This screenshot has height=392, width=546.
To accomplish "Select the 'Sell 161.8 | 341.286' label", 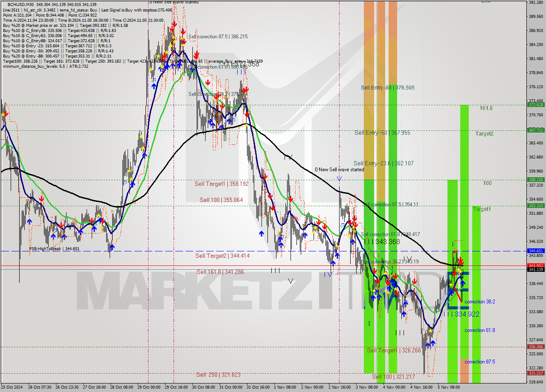I will coord(220,272).
